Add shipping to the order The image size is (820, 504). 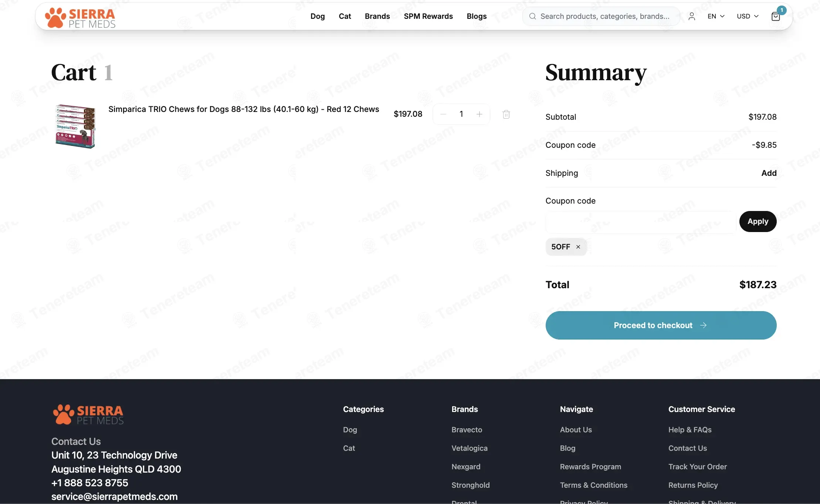[x=769, y=173]
